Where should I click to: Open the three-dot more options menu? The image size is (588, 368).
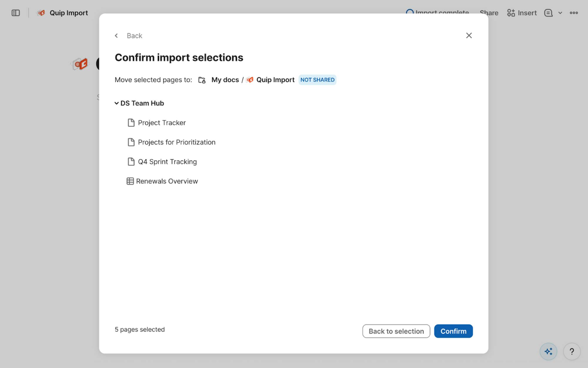[574, 13]
